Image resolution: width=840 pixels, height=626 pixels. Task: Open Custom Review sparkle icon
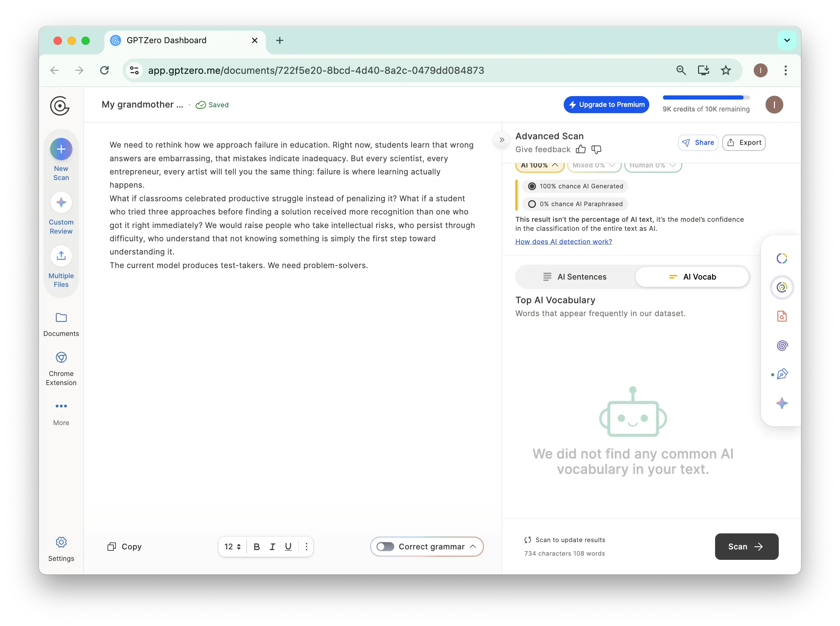[x=61, y=202]
